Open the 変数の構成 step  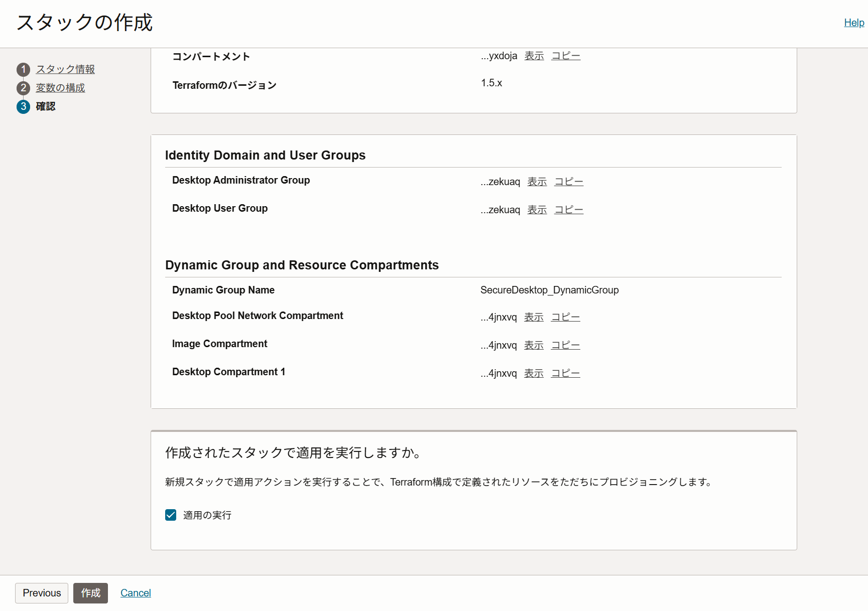(60, 88)
